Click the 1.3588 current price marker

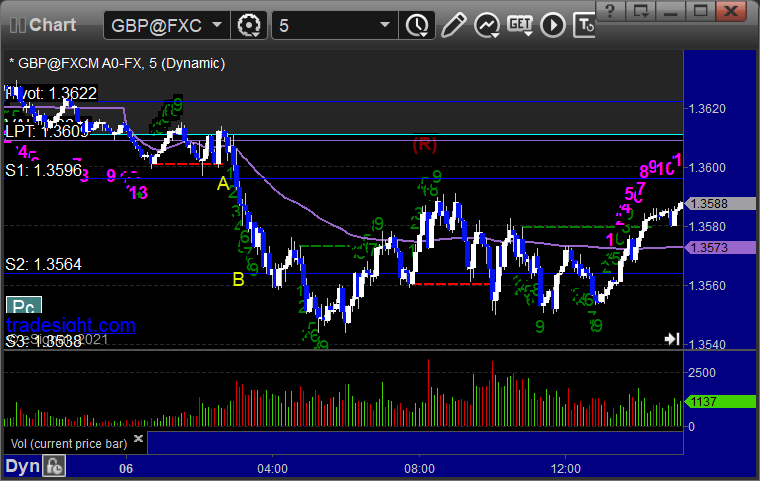[720, 204]
